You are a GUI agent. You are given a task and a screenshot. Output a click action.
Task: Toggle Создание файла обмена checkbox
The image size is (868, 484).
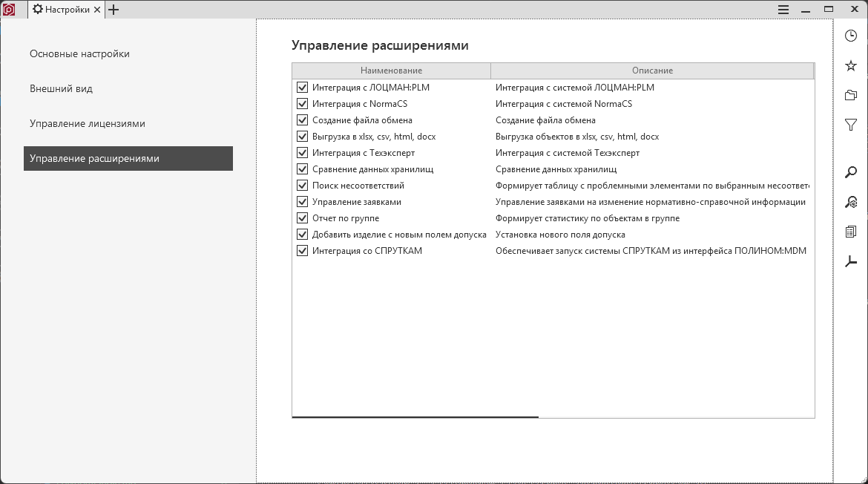point(302,120)
